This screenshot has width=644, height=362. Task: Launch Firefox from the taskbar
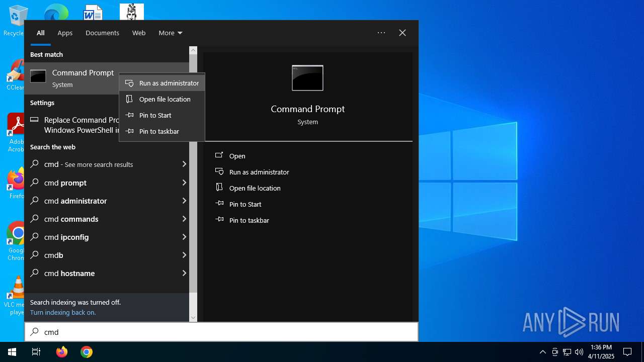coord(62,352)
